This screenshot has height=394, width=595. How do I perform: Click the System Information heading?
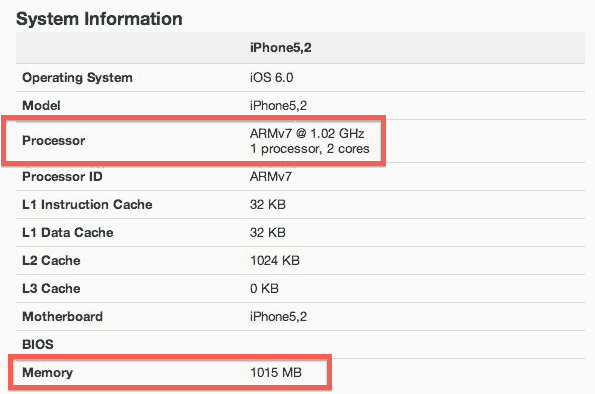point(99,19)
